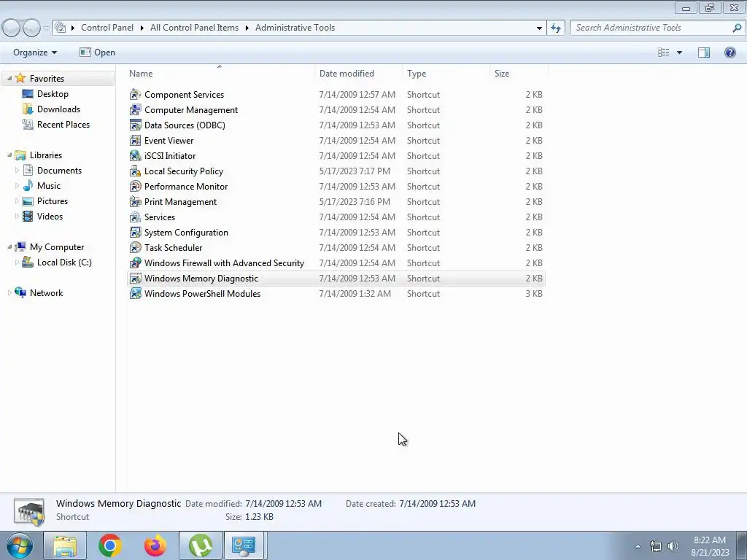Select the System Configuration icon
Image resolution: width=747 pixels, height=560 pixels.
(135, 233)
